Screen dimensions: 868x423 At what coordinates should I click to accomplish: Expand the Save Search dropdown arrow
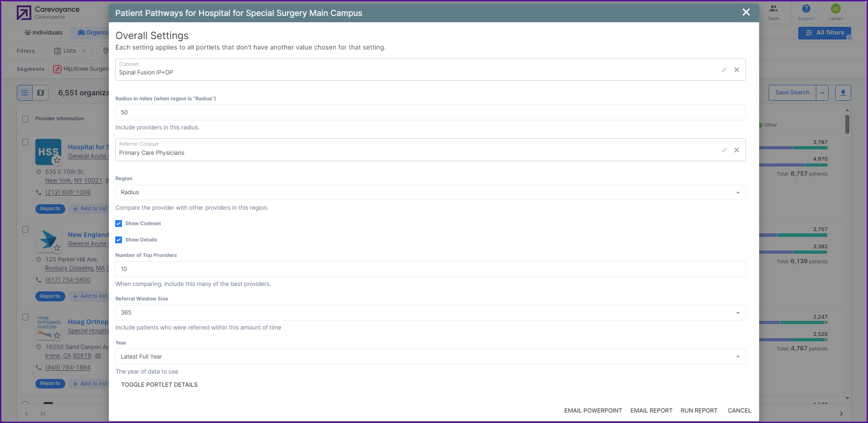822,93
